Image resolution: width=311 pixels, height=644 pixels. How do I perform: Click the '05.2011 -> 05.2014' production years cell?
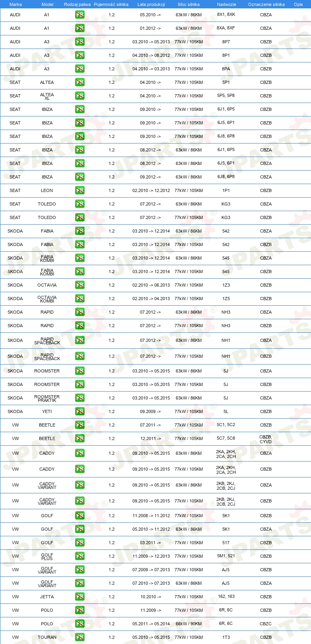[151, 624]
